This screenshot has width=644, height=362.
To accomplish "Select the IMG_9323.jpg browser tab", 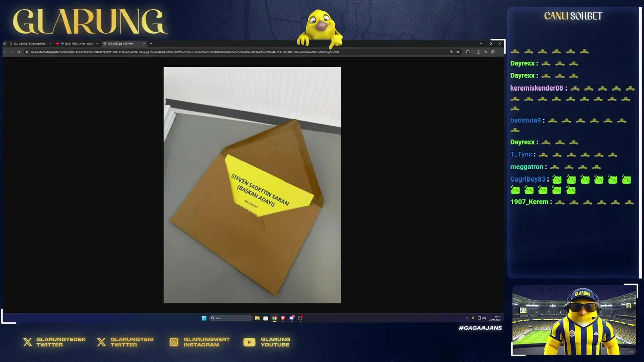I will [x=123, y=44].
